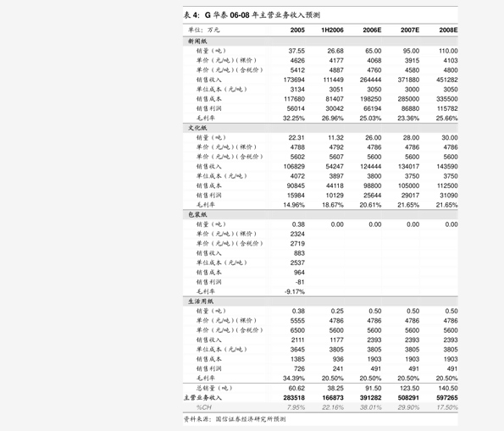The image size is (504, 431).
Task: Click newsprint gross margin 32.25%
Action: click(294, 119)
